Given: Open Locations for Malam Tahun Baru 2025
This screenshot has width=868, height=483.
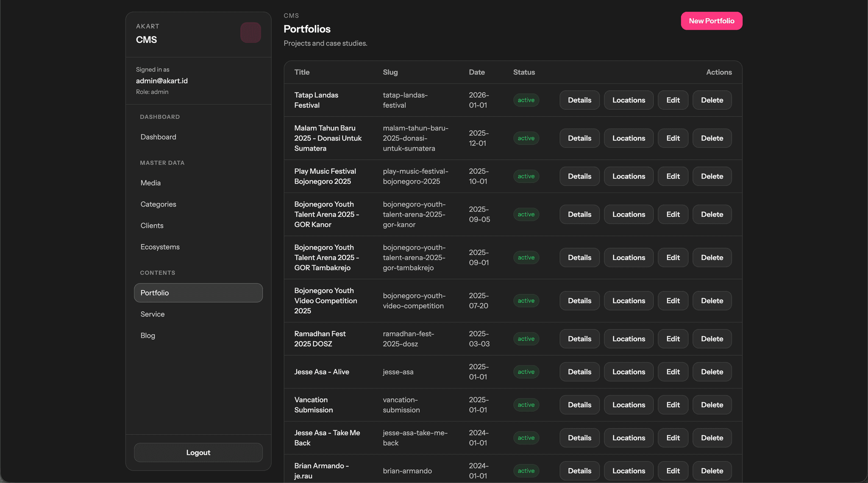Looking at the screenshot, I should pos(628,138).
